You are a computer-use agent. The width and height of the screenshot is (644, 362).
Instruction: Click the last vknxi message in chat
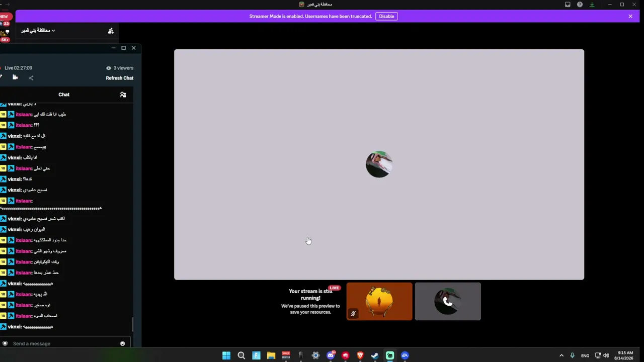(x=28, y=327)
